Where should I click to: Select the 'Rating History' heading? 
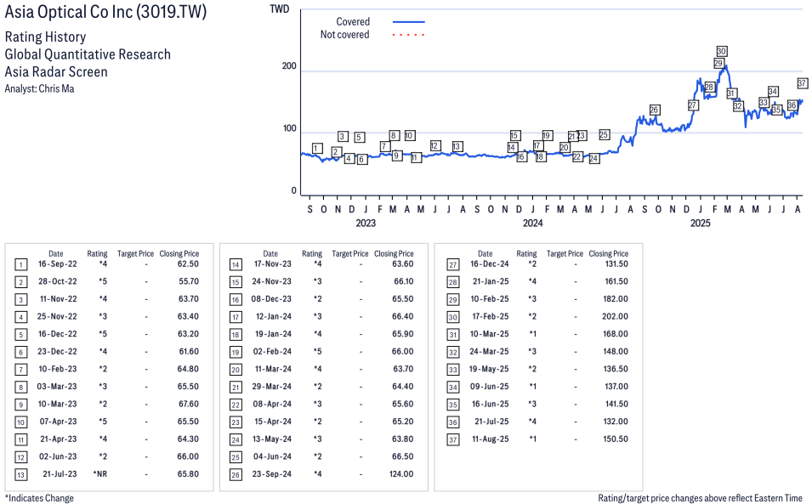[x=46, y=37]
